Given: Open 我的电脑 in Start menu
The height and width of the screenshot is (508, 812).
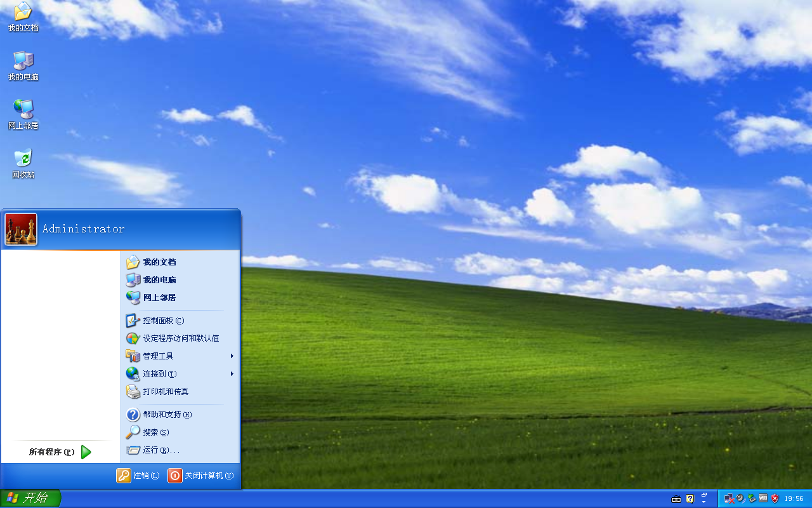Looking at the screenshot, I should coord(180,280).
